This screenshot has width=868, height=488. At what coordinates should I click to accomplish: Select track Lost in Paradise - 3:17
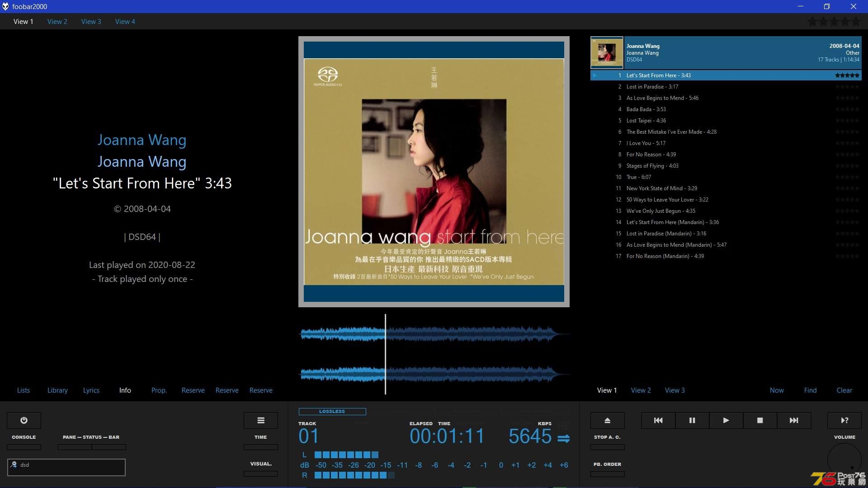point(726,87)
